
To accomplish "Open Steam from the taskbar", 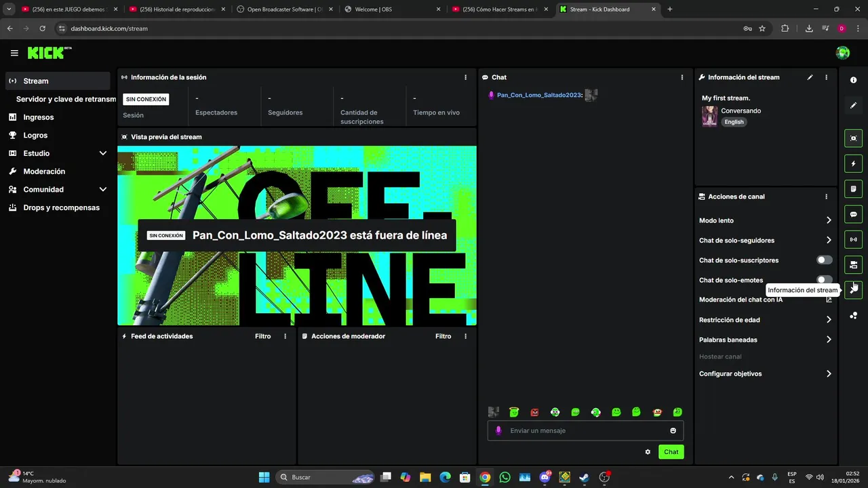I will point(584,477).
